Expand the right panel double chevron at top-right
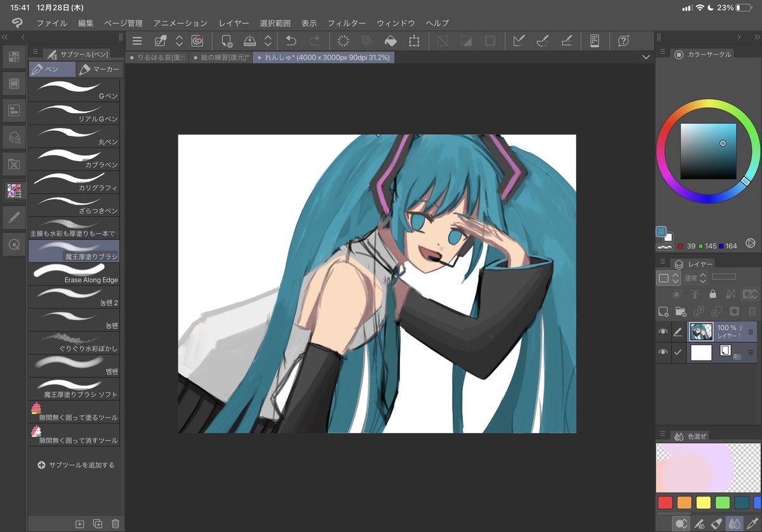 tap(756, 37)
